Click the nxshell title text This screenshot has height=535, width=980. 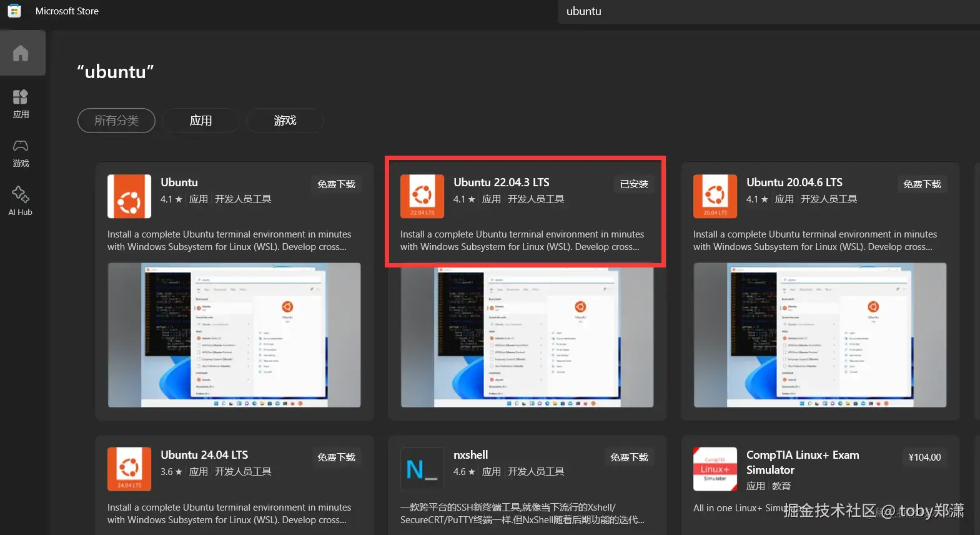click(471, 455)
